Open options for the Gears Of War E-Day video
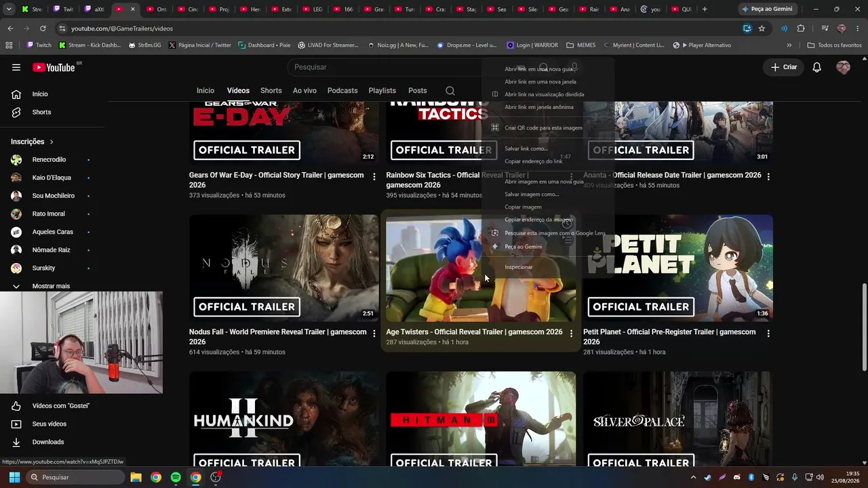This screenshot has height=488, width=868. pos(374,177)
